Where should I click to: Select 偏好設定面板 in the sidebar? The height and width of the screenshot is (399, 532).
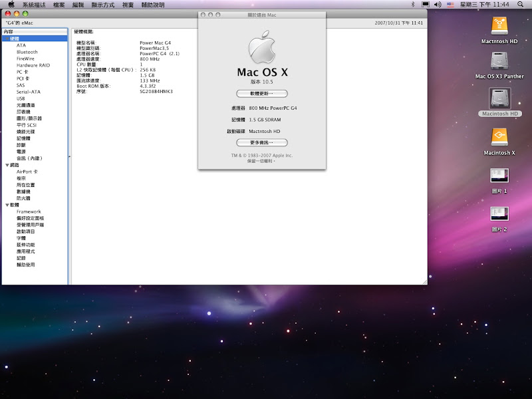(x=31, y=218)
